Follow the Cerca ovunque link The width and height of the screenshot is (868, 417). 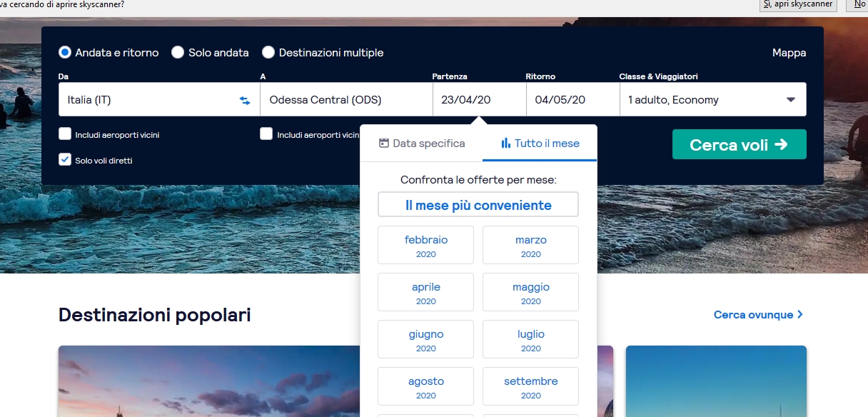[x=758, y=315]
